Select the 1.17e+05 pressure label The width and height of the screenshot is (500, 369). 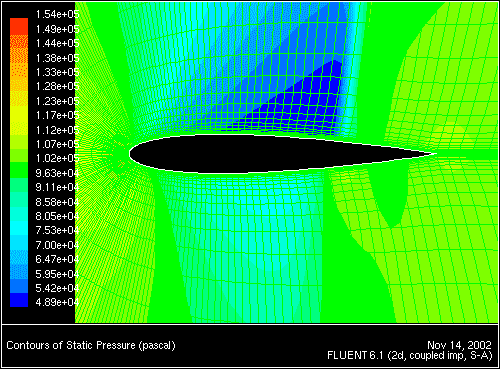[57, 115]
